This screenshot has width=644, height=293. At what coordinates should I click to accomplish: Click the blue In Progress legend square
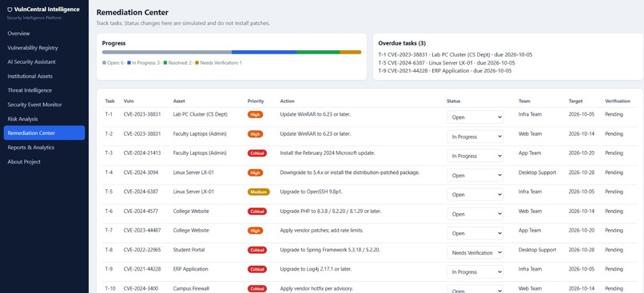[129, 63]
